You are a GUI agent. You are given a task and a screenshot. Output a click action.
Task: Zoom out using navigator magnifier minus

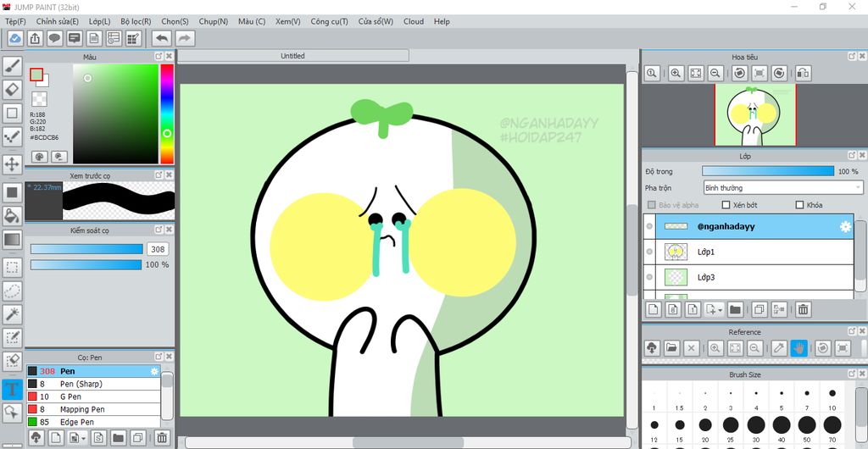(x=715, y=73)
